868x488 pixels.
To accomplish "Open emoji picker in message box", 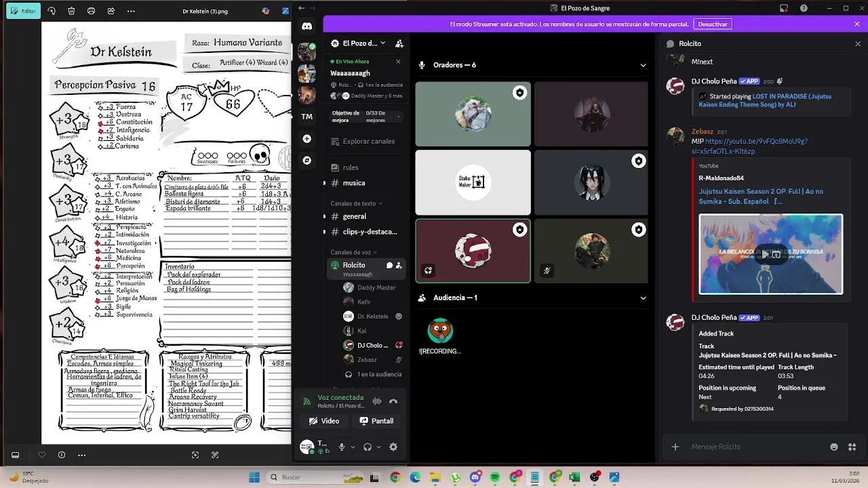I will click(x=834, y=447).
